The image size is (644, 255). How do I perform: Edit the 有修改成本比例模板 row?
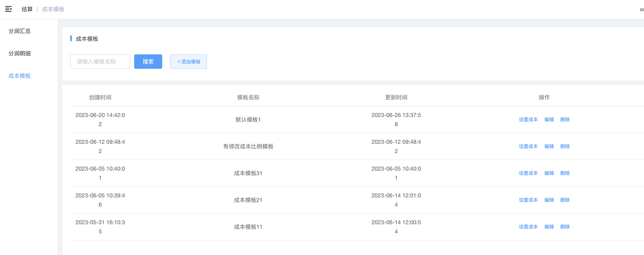[x=549, y=146]
